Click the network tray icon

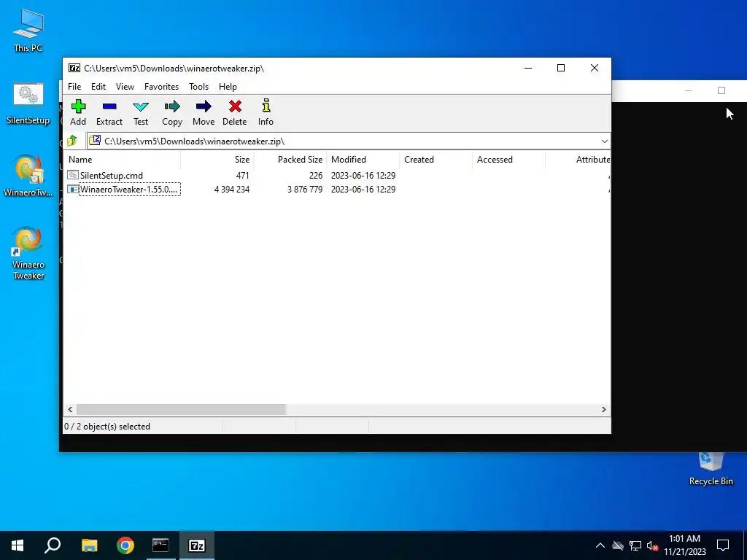coord(635,545)
